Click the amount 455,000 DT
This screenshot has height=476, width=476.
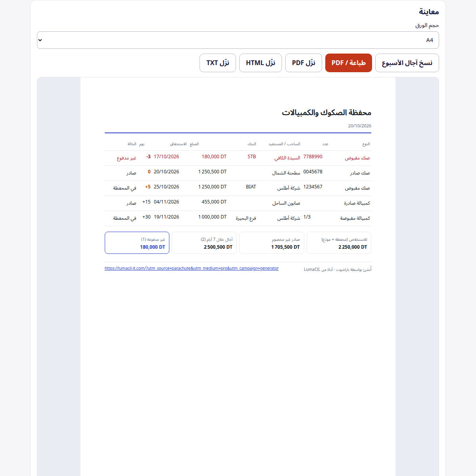214,202
